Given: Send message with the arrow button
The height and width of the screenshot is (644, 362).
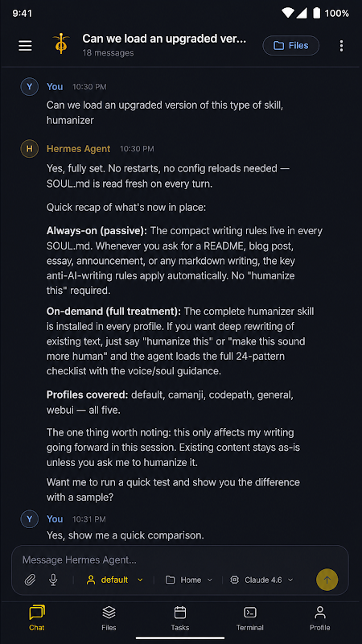Looking at the screenshot, I should point(327,580).
